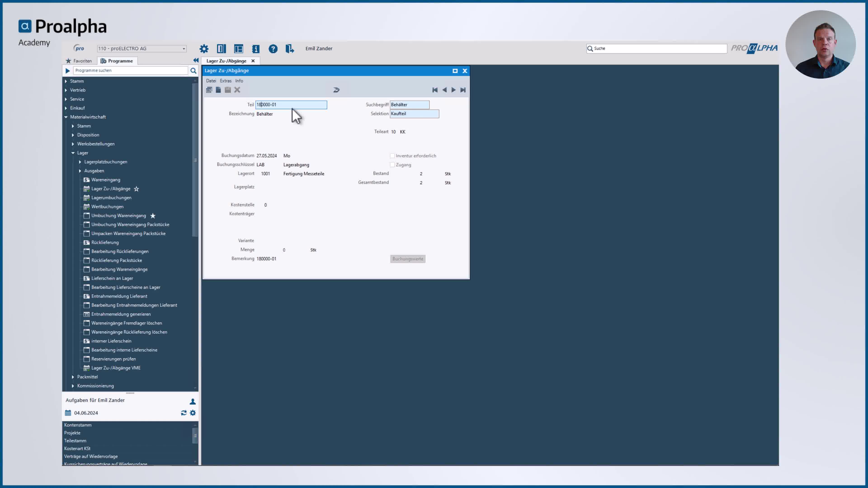Click the Selektion field showing Kaufteil

tap(415, 114)
